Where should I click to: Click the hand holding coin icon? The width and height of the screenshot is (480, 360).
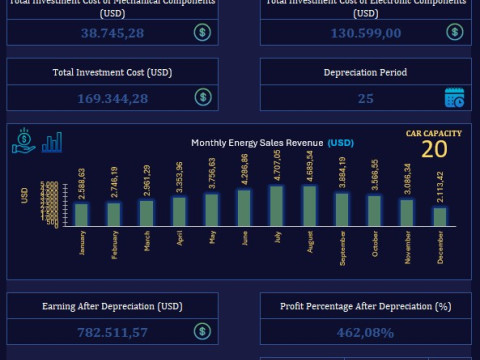[x=24, y=141]
